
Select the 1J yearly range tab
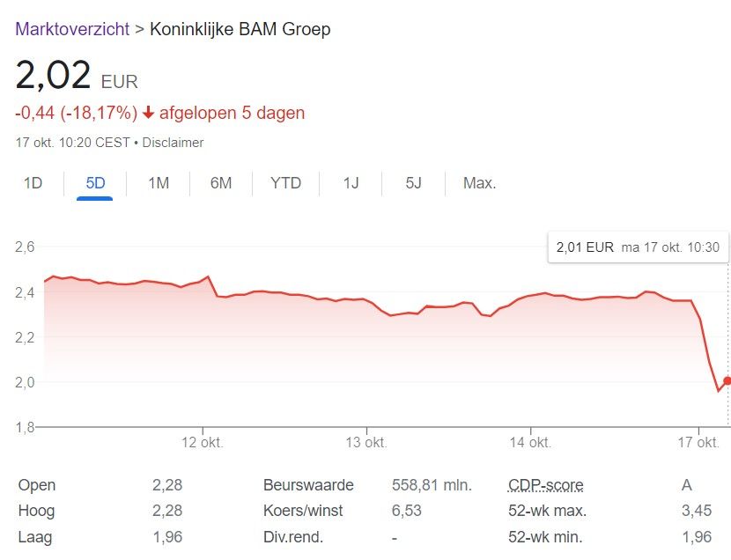[x=351, y=183]
